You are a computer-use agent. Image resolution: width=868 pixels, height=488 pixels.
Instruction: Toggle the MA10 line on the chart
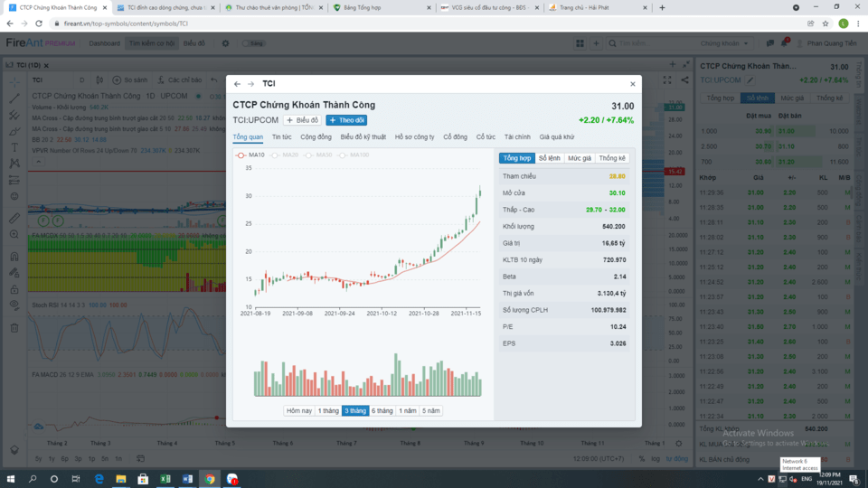(x=250, y=155)
